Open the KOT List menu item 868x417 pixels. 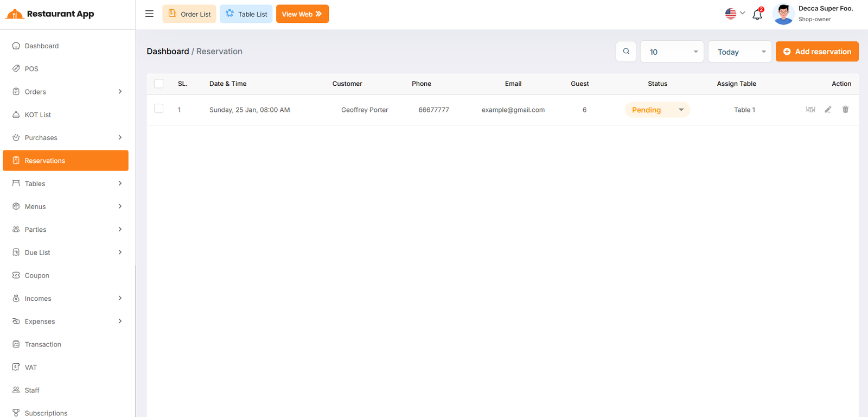[38, 115]
